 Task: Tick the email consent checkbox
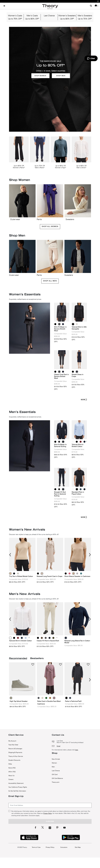(10, 811)
